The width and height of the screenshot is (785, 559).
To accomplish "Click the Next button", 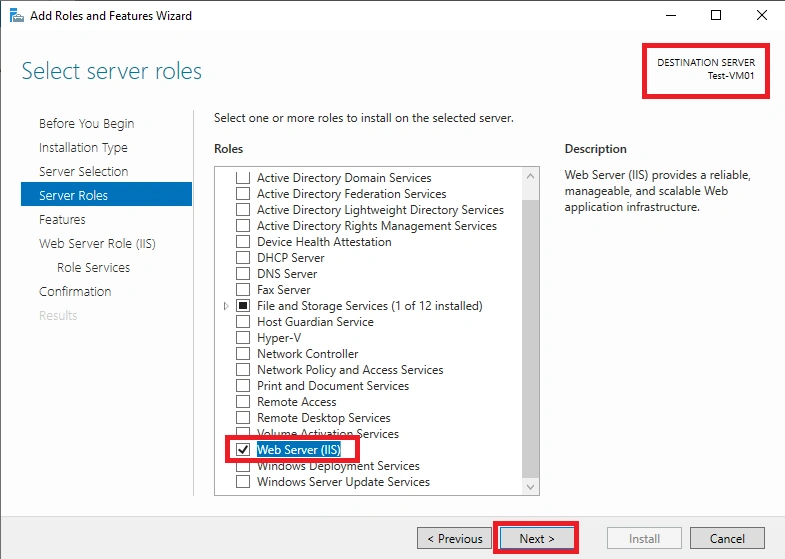I will pyautogui.click(x=537, y=538).
